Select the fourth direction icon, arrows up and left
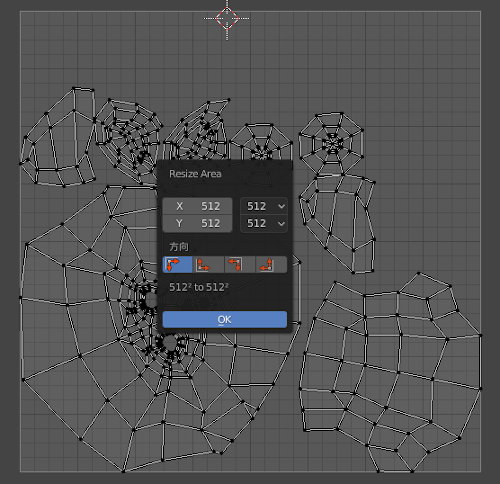 [x=271, y=265]
